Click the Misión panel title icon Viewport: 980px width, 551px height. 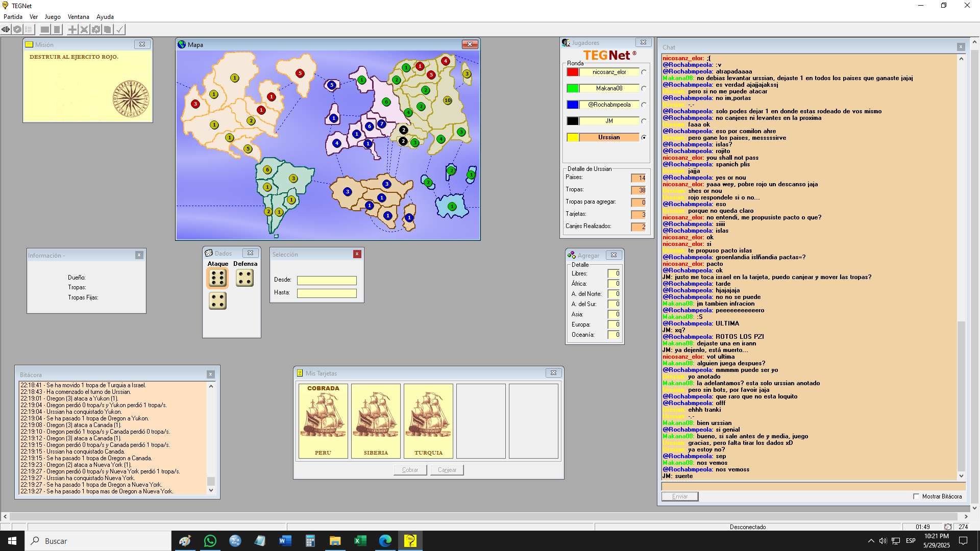pos(30,44)
